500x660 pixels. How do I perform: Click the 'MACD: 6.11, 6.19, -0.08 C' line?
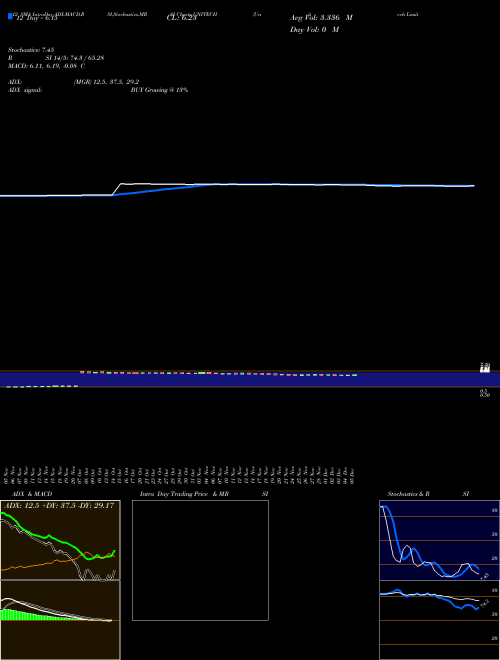click(x=46, y=66)
